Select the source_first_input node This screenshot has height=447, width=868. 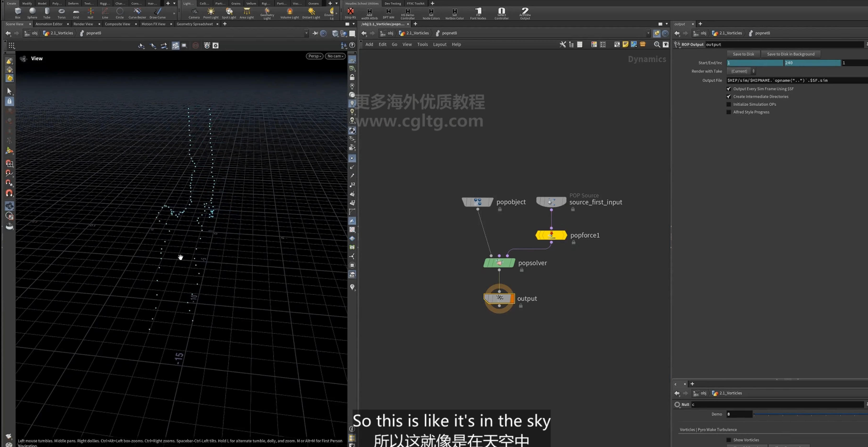pyautogui.click(x=551, y=202)
